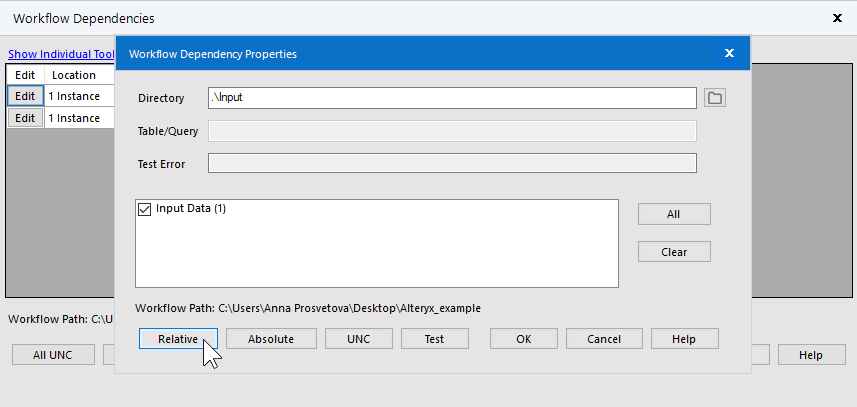Click the Relative button
Image resolution: width=857 pixels, height=407 pixels.
coord(178,339)
